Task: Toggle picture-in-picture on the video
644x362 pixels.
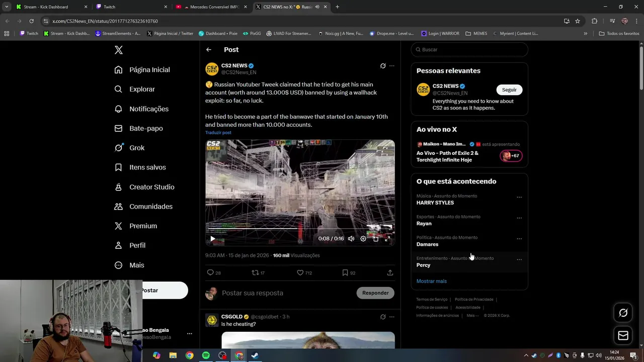Action: click(375, 239)
